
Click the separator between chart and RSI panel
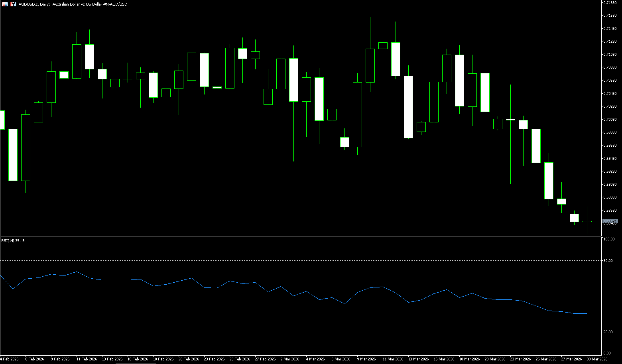(299, 237)
